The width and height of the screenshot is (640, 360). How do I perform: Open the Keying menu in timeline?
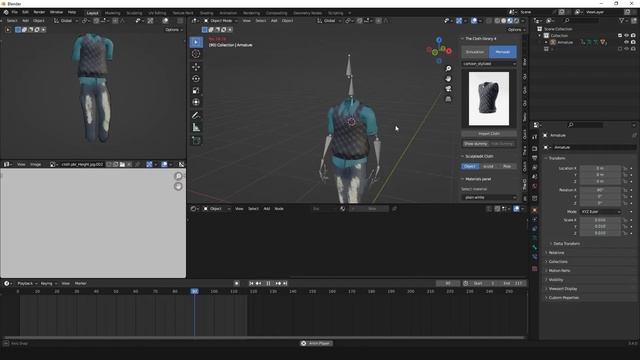[48, 283]
